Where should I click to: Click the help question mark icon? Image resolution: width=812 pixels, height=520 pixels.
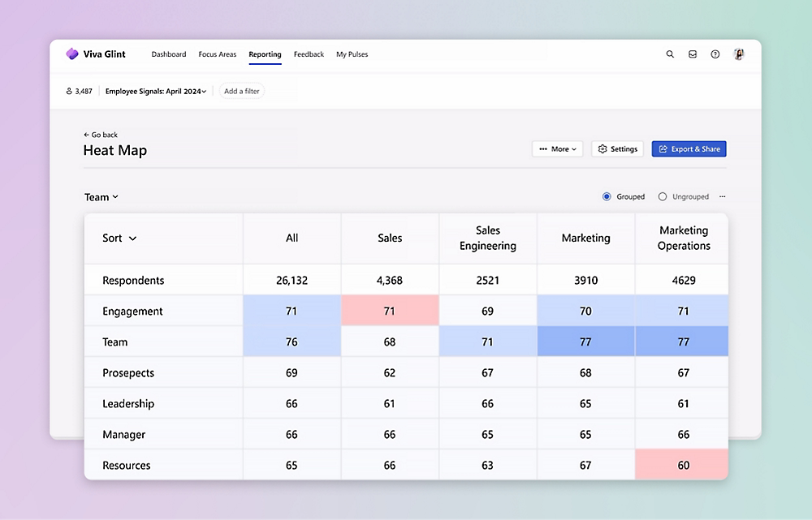715,54
